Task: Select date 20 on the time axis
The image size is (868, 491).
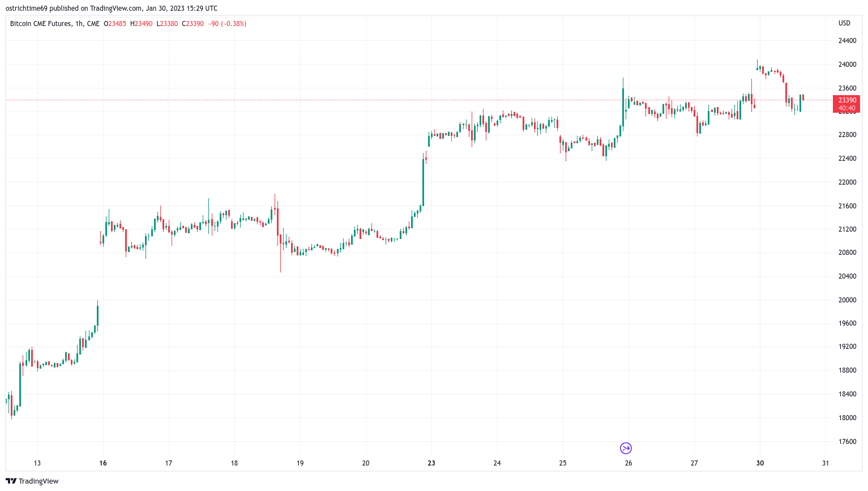Action: tap(366, 463)
